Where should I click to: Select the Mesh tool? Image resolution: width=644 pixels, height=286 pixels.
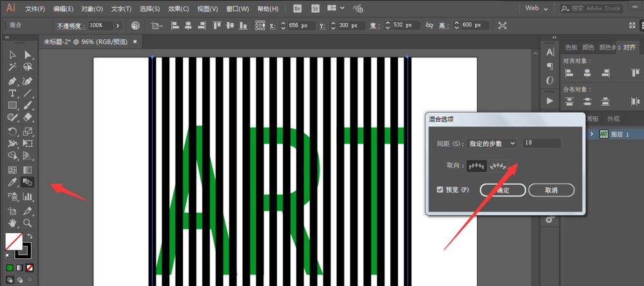(x=13, y=169)
